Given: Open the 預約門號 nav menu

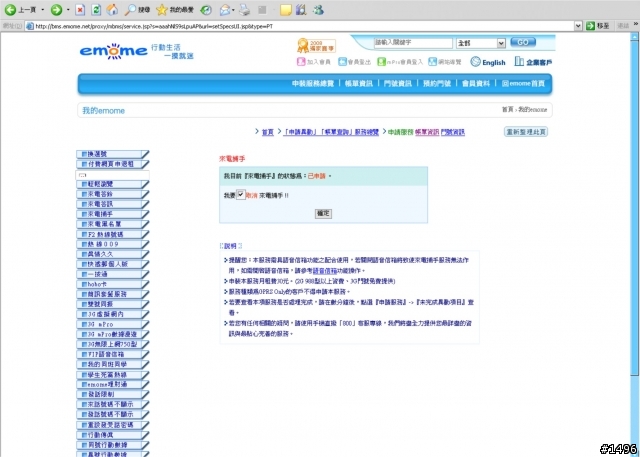Looking at the screenshot, I should (437, 84).
